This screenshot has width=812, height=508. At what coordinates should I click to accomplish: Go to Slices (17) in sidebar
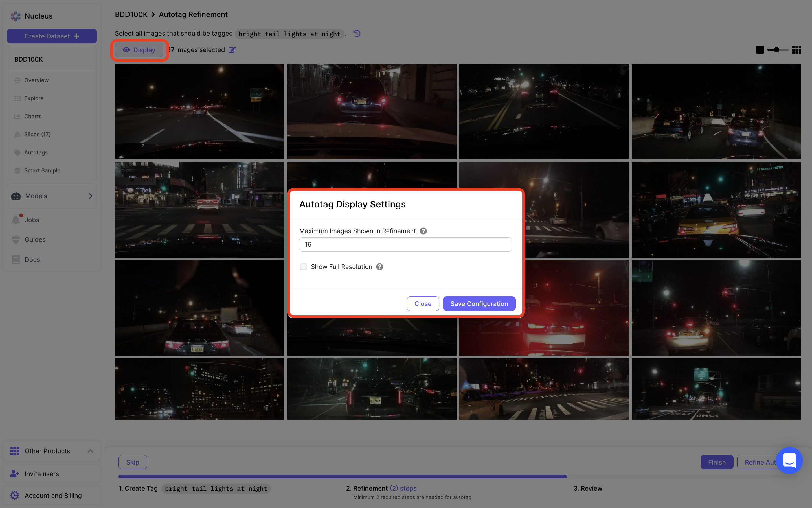pyautogui.click(x=37, y=134)
